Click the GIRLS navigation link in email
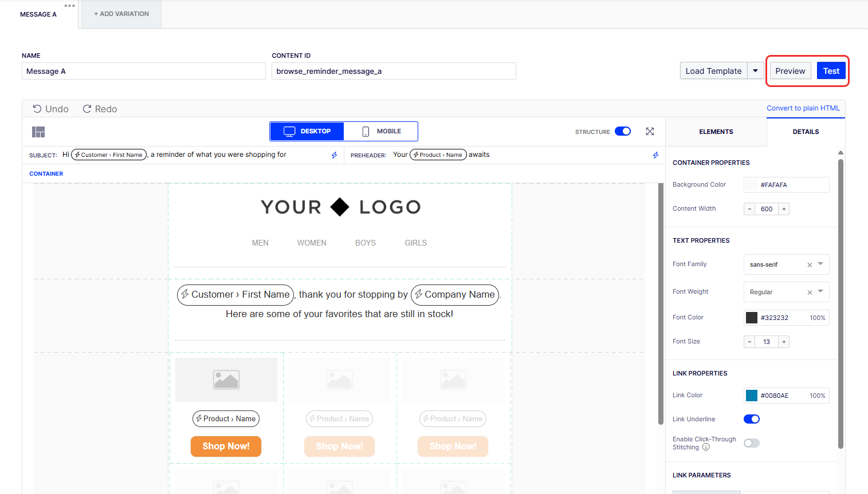Image resolution: width=868 pixels, height=494 pixels. coord(416,243)
